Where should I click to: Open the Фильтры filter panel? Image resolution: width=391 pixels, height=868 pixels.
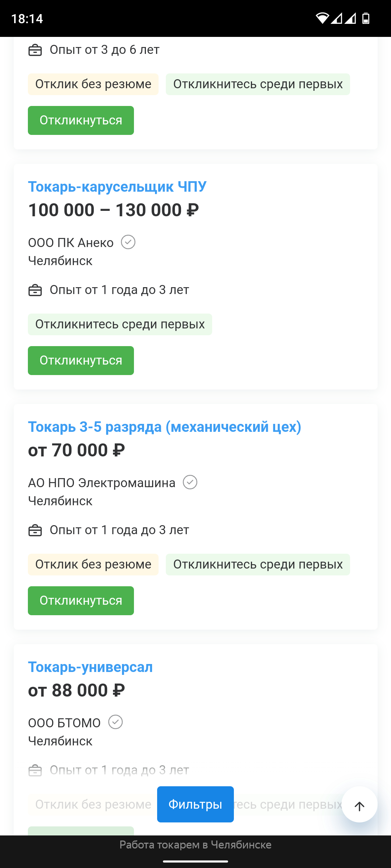[x=195, y=804]
